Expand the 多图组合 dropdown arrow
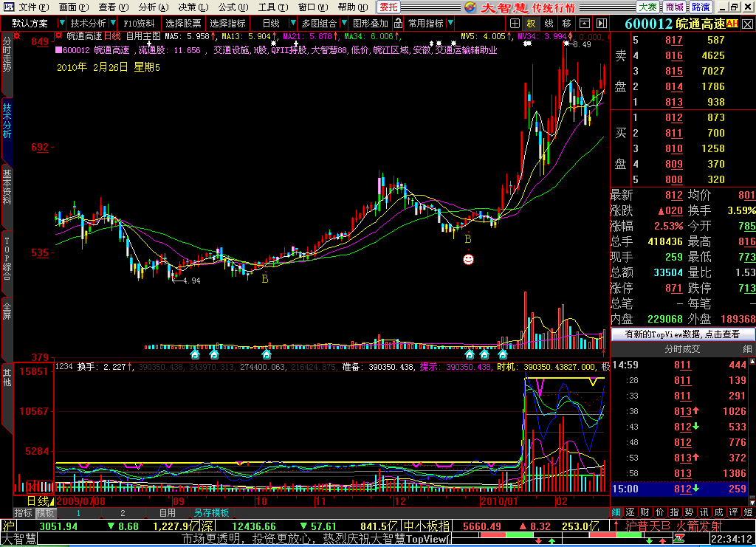756x547 pixels. tap(344, 23)
